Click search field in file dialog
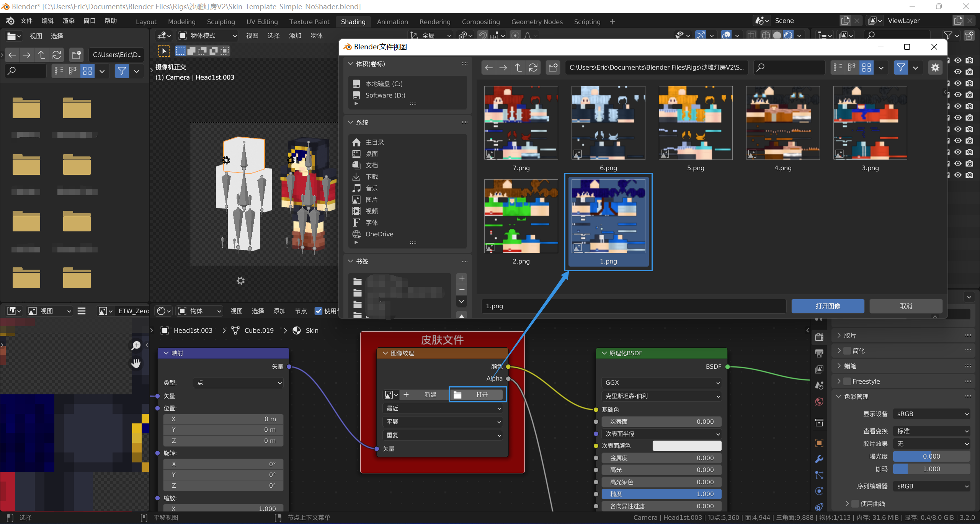The width and height of the screenshot is (980, 524). (789, 68)
